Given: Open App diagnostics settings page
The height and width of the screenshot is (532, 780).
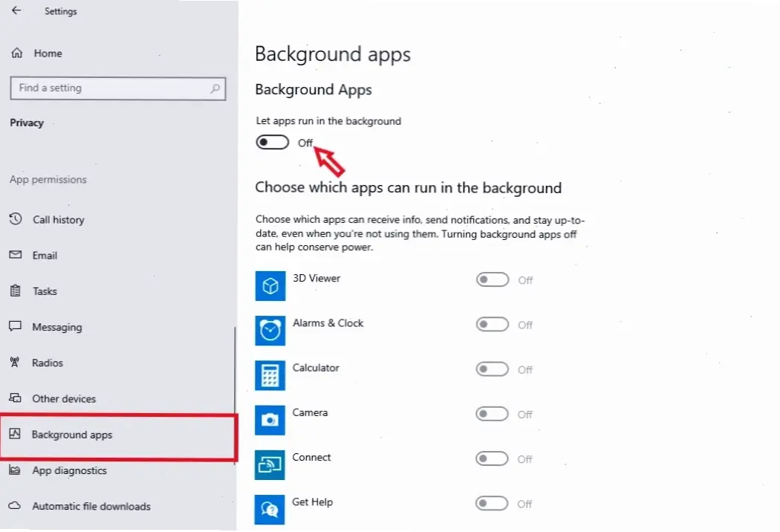Looking at the screenshot, I should coord(69,470).
